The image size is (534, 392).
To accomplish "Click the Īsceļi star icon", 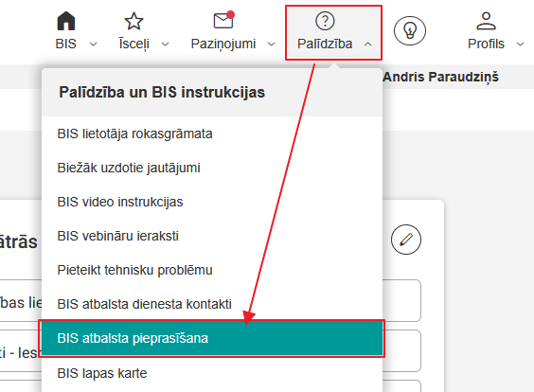I will click(x=133, y=21).
